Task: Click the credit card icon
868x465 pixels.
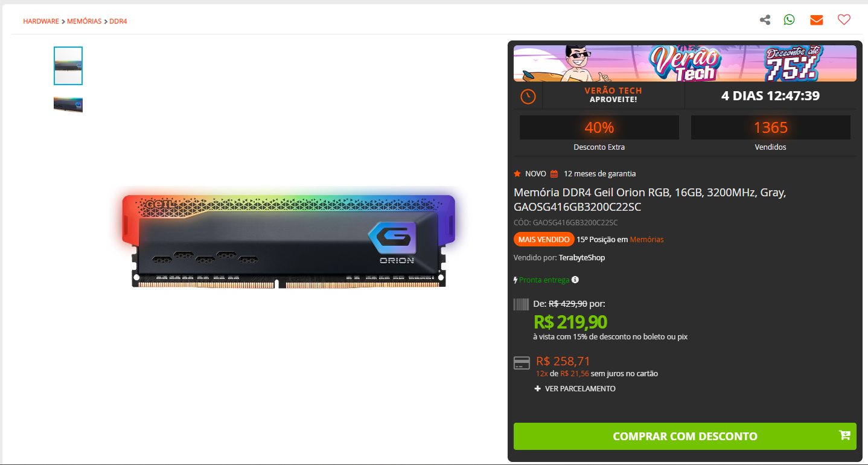Action: [522, 363]
